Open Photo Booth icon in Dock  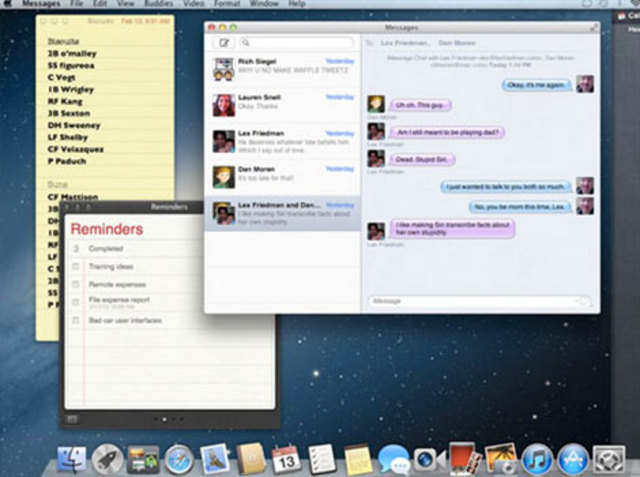(x=465, y=458)
